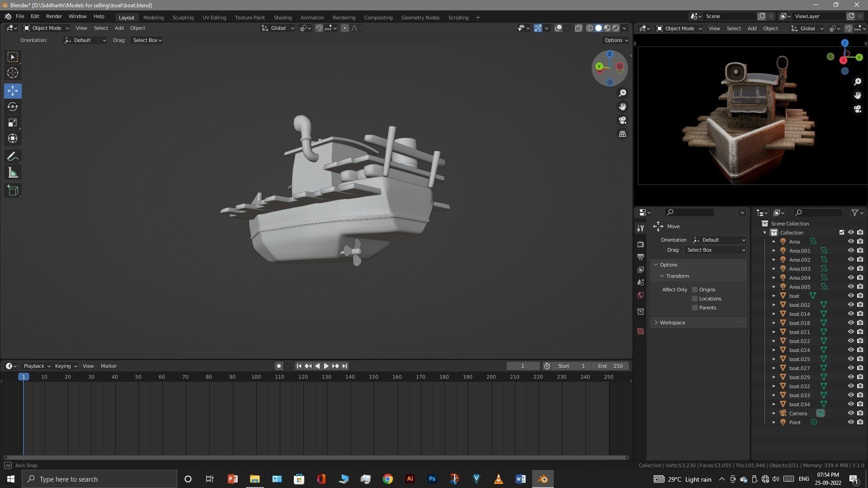Viewport: 868px width, 488px height.
Task: Switch to the Geometry Nodes workspace tab
Action: (420, 18)
